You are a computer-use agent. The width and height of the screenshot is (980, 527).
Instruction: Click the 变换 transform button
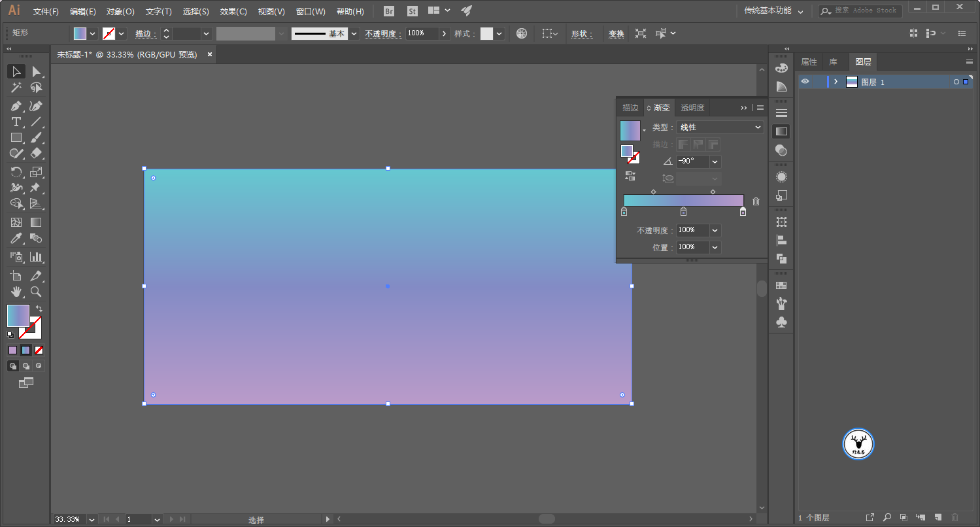[x=617, y=34]
